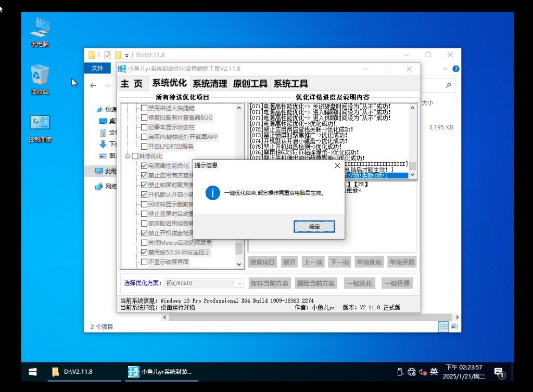Open the notification center icon

coord(498,372)
